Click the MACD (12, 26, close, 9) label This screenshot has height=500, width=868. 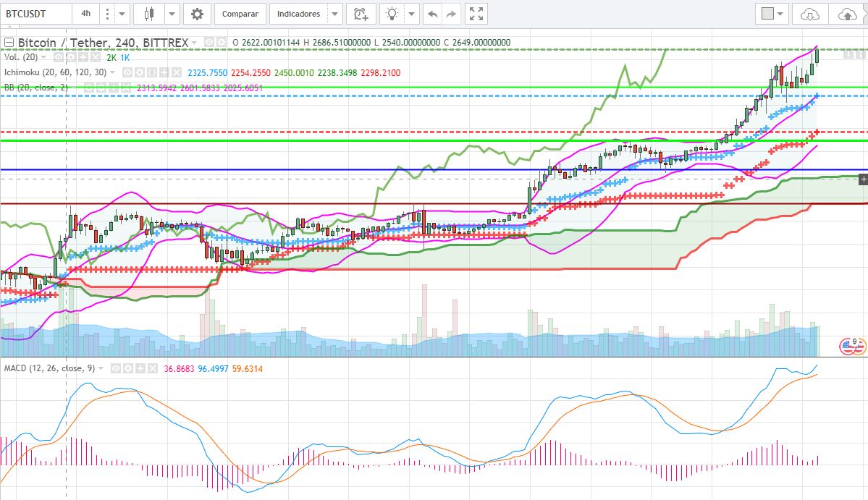point(50,368)
